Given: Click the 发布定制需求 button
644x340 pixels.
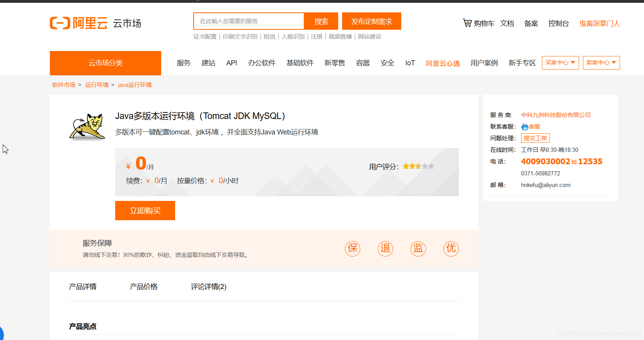Looking at the screenshot, I should tap(371, 21).
